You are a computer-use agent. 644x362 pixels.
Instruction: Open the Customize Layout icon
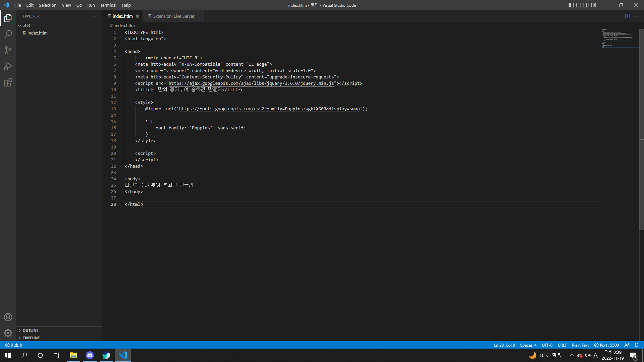[x=594, y=5]
